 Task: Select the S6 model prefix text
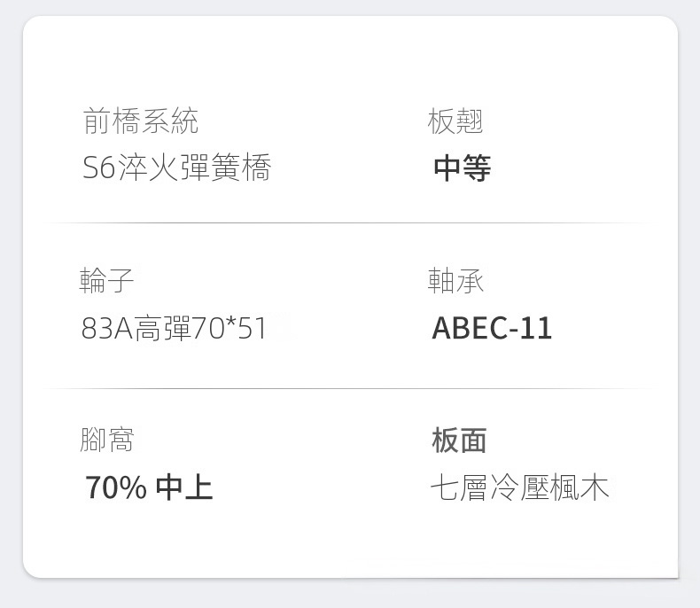[x=98, y=168]
